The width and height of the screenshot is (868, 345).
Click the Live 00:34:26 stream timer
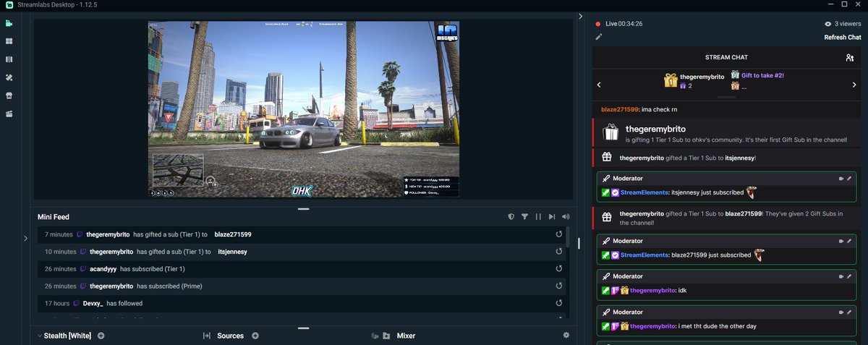click(624, 24)
